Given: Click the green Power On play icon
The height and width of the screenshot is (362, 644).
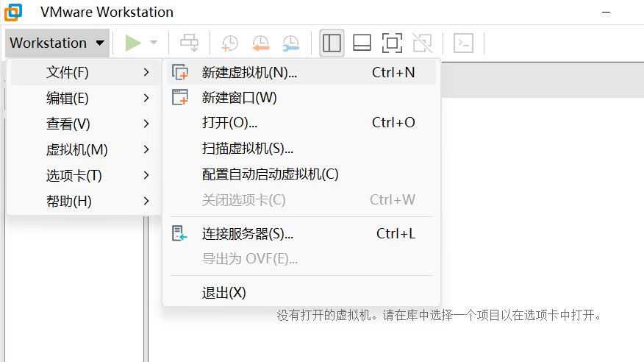Looking at the screenshot, I should click(x=133, y=43).
